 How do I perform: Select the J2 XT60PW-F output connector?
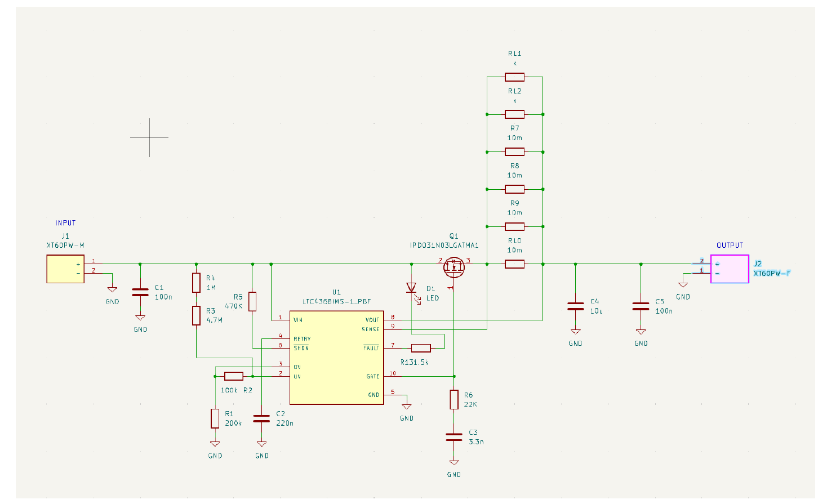click(x=729, y=269)
